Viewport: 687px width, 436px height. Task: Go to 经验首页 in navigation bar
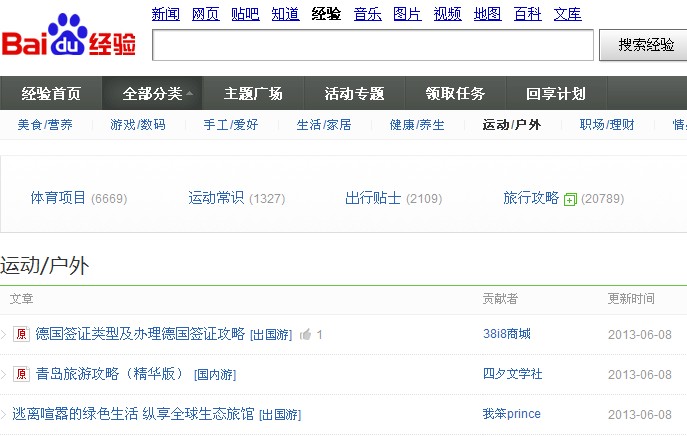pyautogui.click(x=51, y=94)
